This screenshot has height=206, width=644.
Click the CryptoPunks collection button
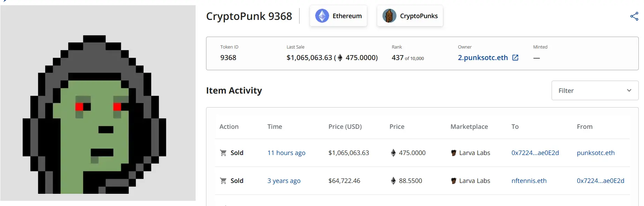point(410,16)
